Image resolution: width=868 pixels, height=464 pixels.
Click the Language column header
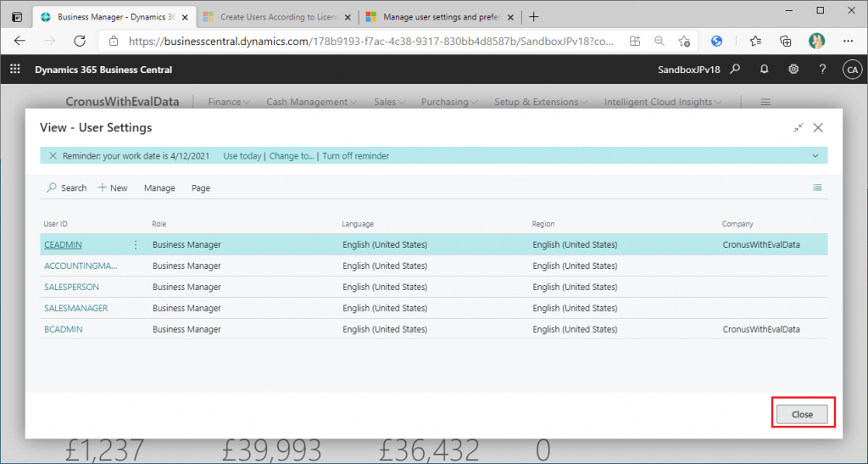click(358, 224)
